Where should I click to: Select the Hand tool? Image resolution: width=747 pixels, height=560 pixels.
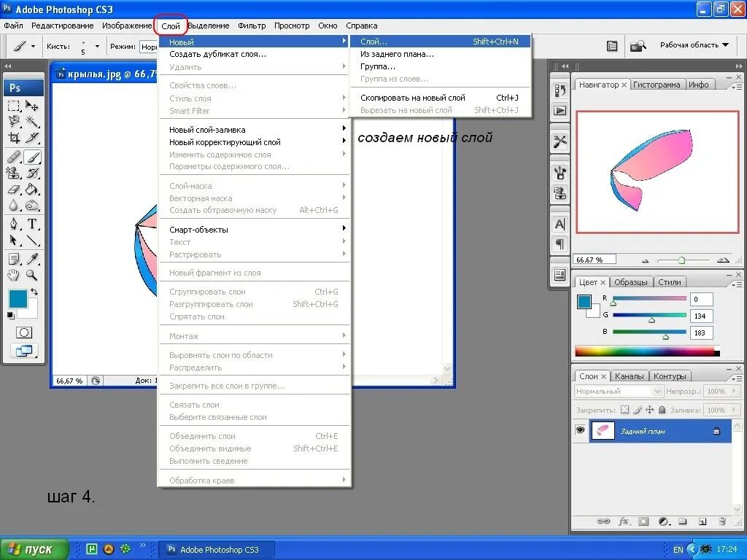click(15, 275)
